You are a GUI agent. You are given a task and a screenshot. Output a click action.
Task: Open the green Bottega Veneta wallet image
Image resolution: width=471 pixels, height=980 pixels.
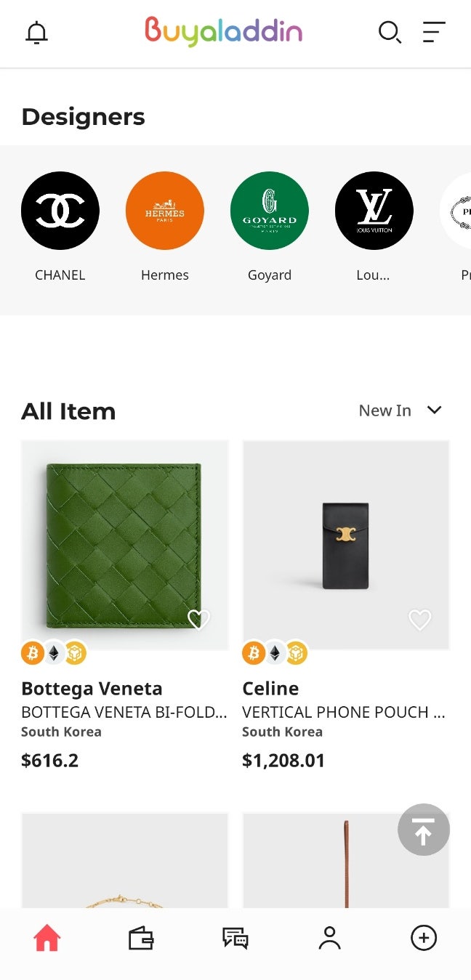(124, 545)
